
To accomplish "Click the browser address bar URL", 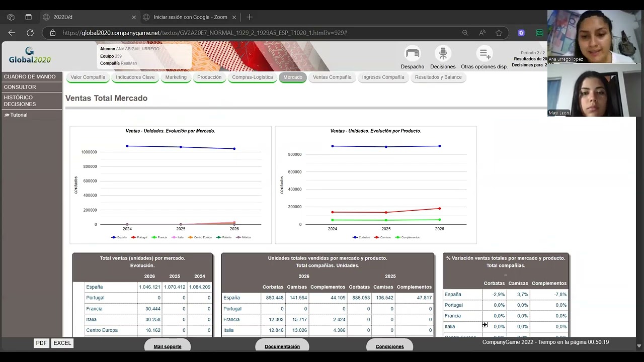I will (205, 33).
